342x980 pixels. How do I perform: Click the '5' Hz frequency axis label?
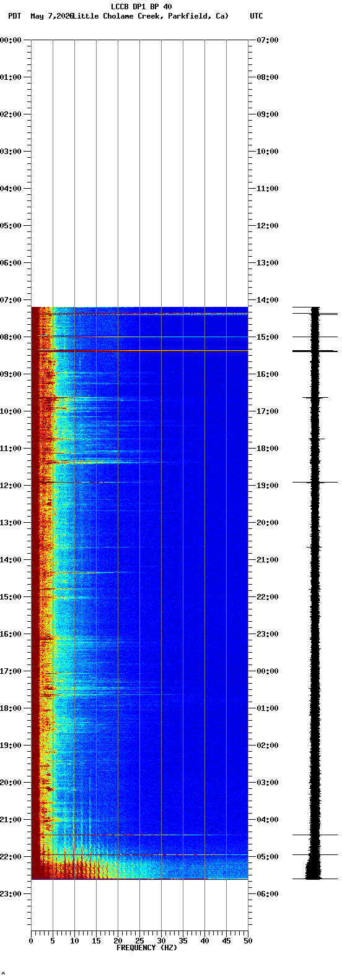53,941
